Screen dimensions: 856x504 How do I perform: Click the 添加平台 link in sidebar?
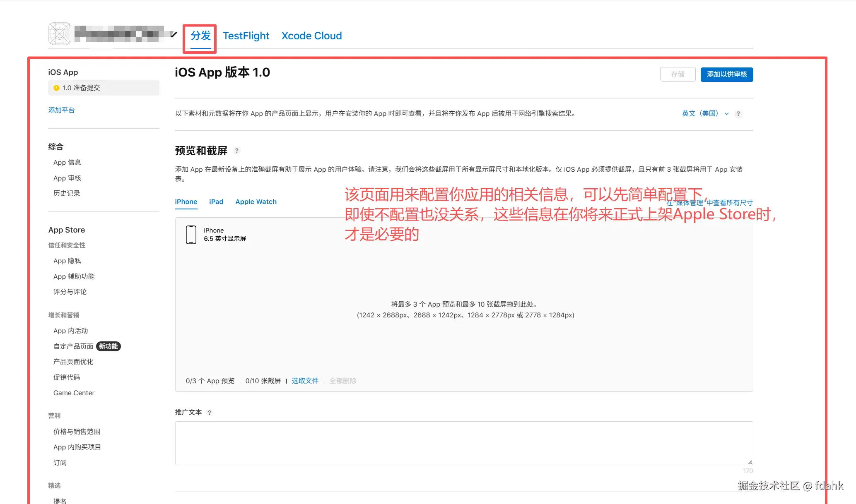click(x=61, y=110)
